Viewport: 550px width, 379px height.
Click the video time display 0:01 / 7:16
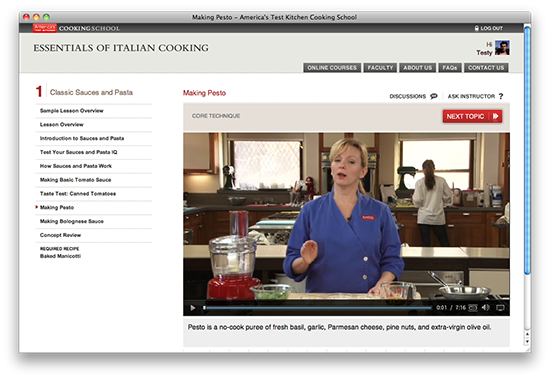point(451,308)
